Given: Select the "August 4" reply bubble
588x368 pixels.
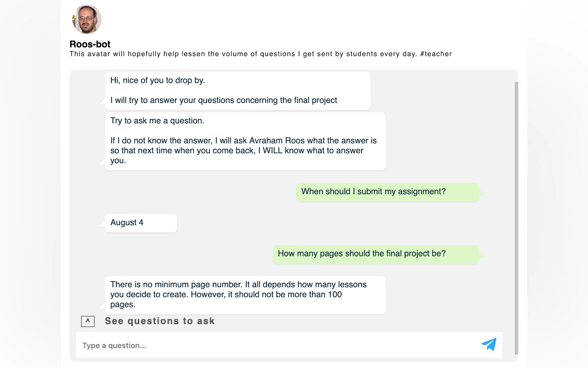Looking at the screenshot, I should [127, 222].
